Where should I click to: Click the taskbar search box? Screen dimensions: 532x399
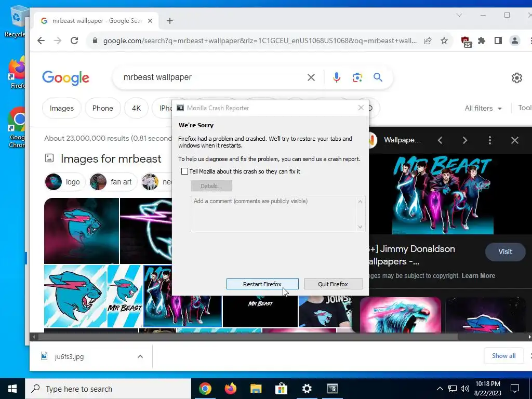[x=108, y=389]
